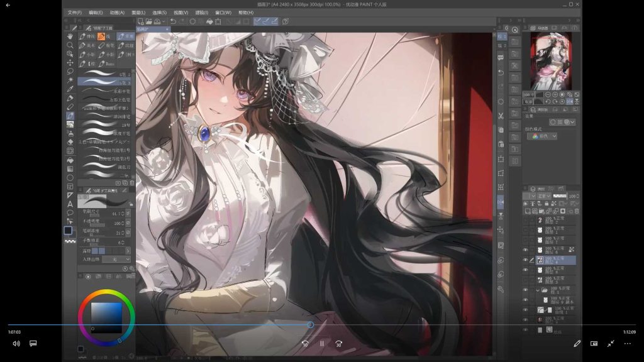Pick the Eyedropper tool
The image size is (644, 362).
click(x=70, y=89)
